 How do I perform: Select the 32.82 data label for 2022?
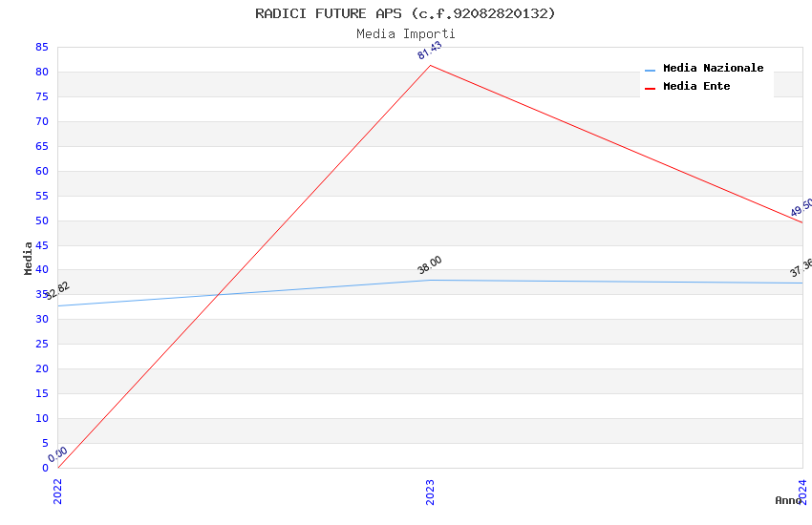[x=57, y=290]
